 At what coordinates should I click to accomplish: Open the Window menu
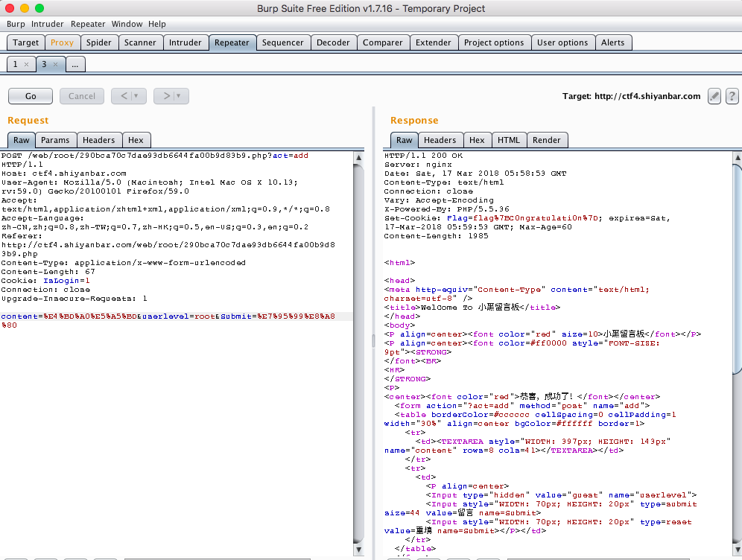tap(127, 24)
